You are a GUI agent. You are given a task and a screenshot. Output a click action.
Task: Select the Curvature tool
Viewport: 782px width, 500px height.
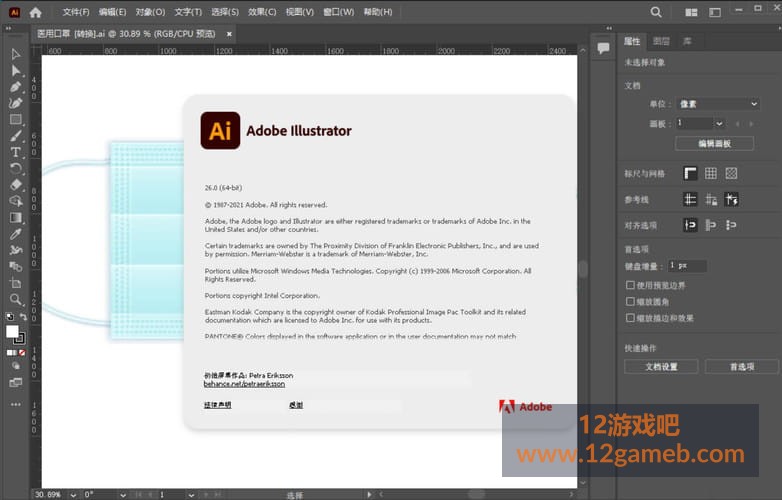pos(15,103)
